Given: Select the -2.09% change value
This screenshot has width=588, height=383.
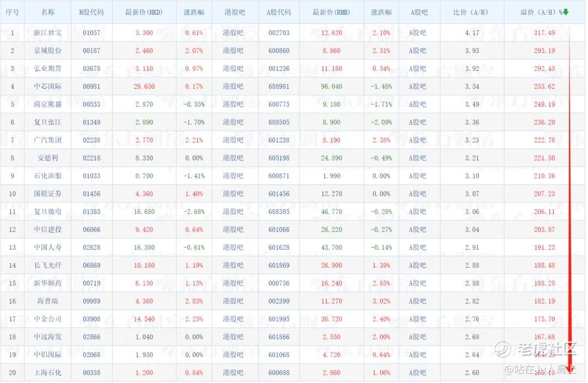Looking at the screenshot, I should [381, 122].
